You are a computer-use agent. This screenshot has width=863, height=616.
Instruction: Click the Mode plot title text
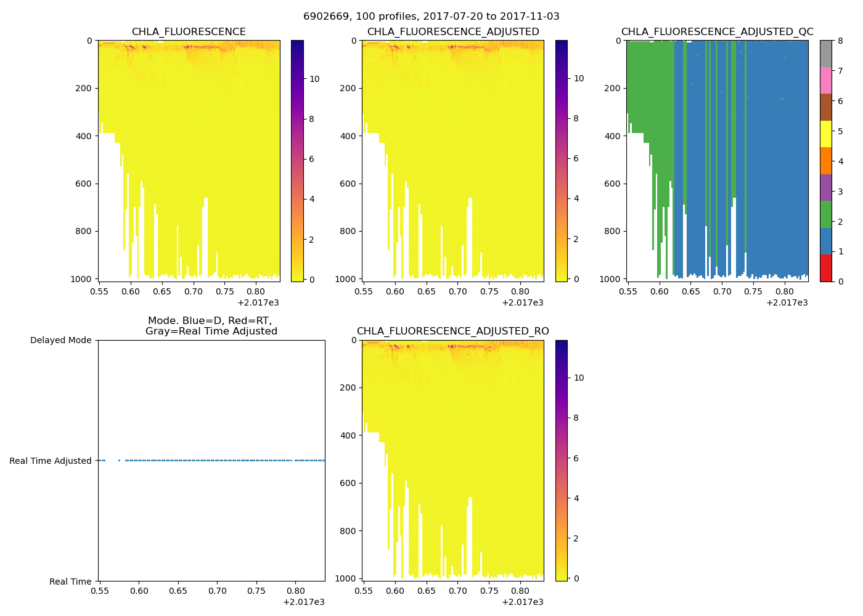[x=211, y=326]
